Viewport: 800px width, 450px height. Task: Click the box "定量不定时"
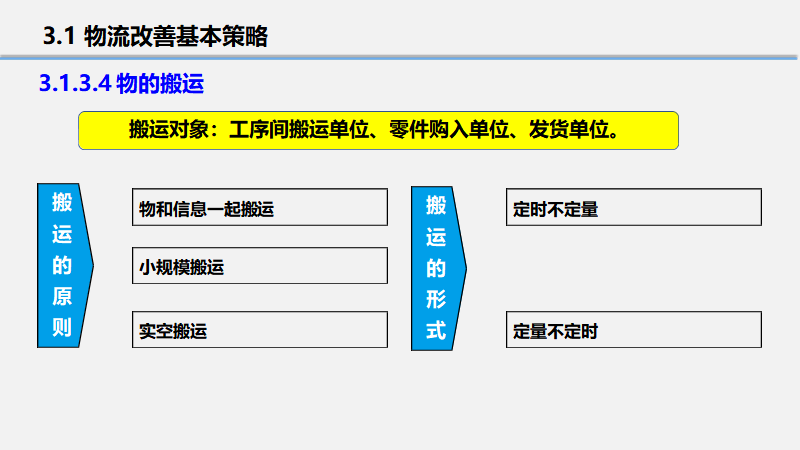coord(634,330)
